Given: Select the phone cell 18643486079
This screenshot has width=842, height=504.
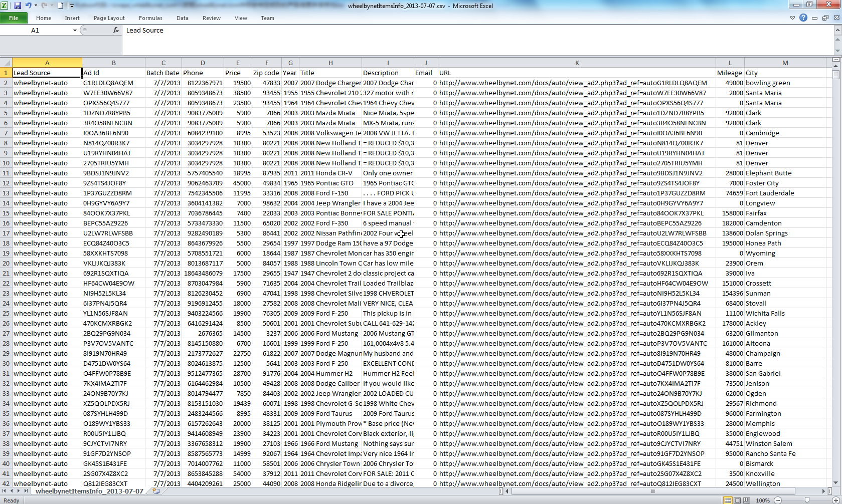Looking at the screenshot, I should 203,273.
